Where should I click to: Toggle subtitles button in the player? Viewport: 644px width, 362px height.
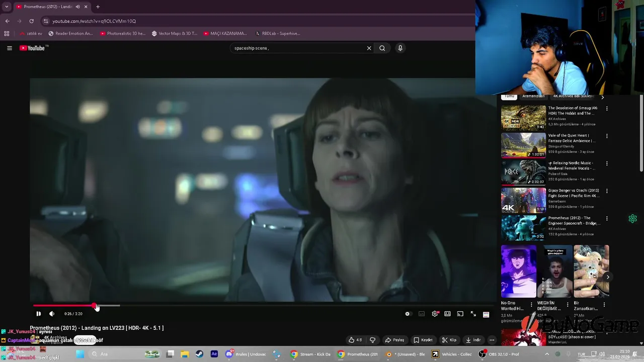pyautogui.click(x=422, y=314)
